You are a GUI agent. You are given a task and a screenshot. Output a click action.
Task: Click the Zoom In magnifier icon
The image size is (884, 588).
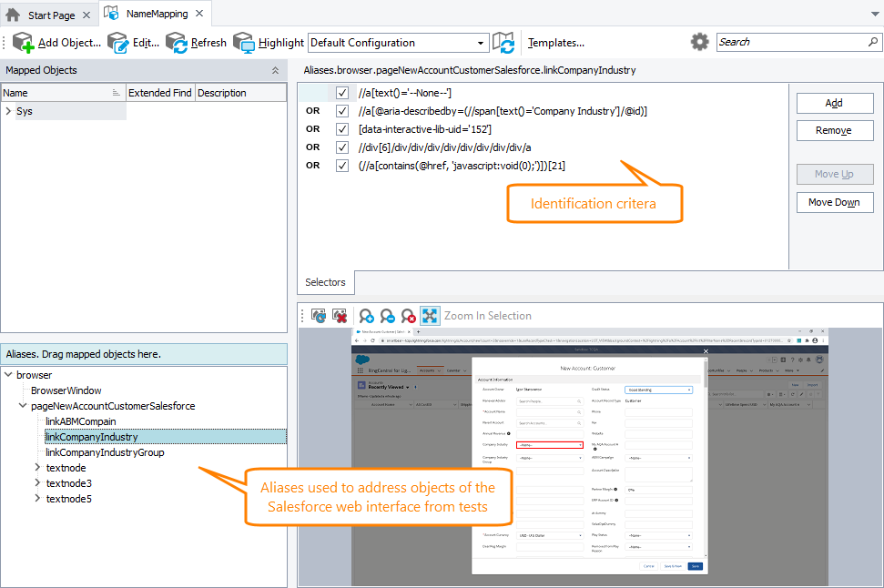click(x=366, y=316)
